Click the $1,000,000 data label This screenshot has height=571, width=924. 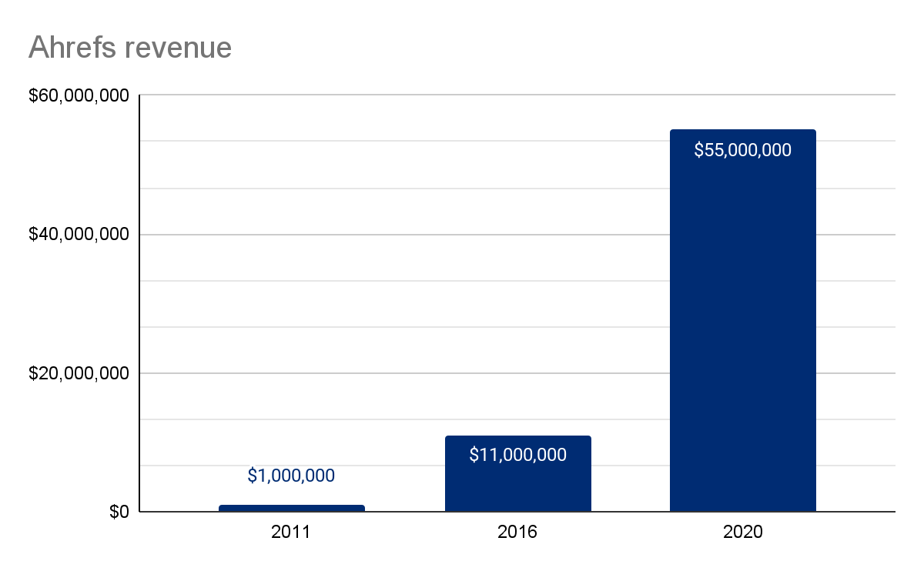coord(291,476)
